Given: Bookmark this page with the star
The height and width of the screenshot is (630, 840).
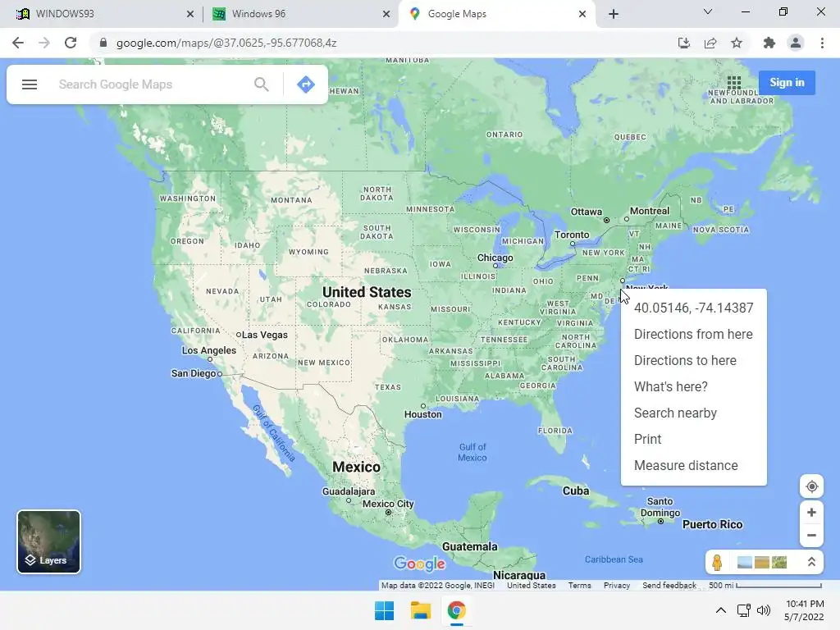Looking at the screenshot, I should pos(737,43).
